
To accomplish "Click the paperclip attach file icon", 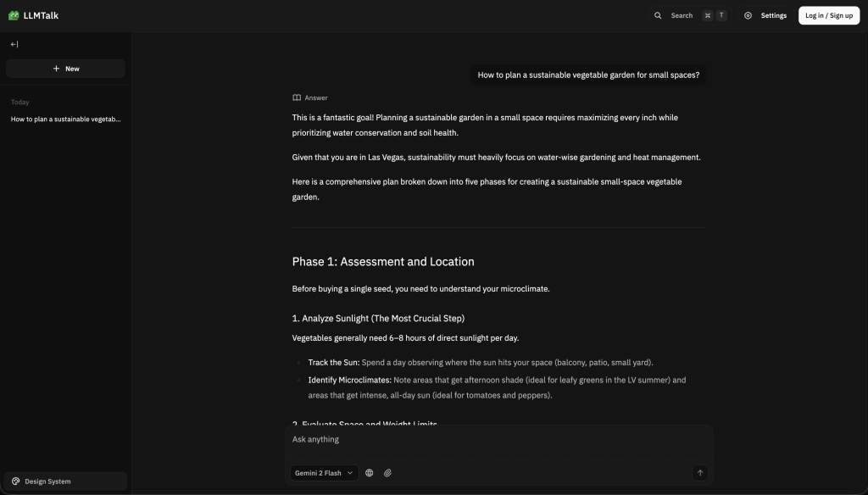I will click(387, 473).
